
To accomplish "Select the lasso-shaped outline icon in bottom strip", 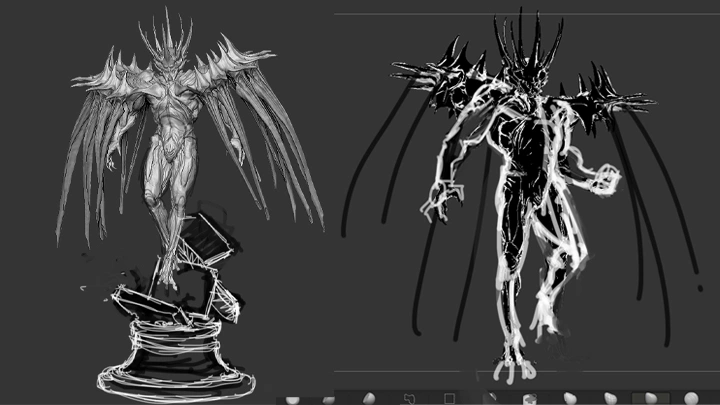I will click(x=409, y=398).
